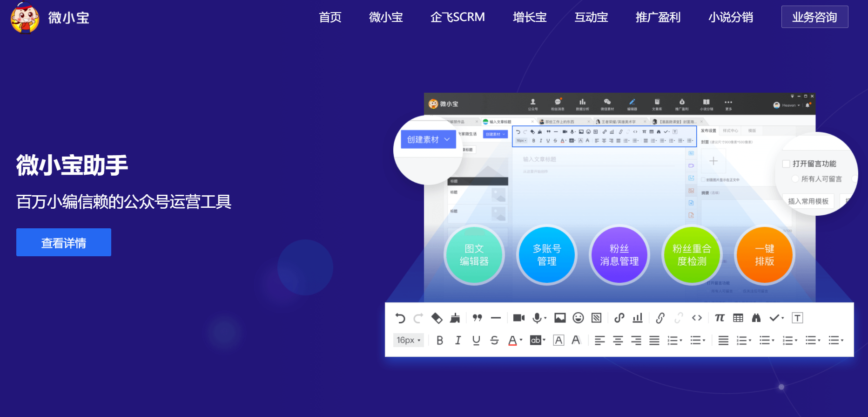Click the cover image plus placeholder
The image size is (868, 417).
click(x=713, y=161)
